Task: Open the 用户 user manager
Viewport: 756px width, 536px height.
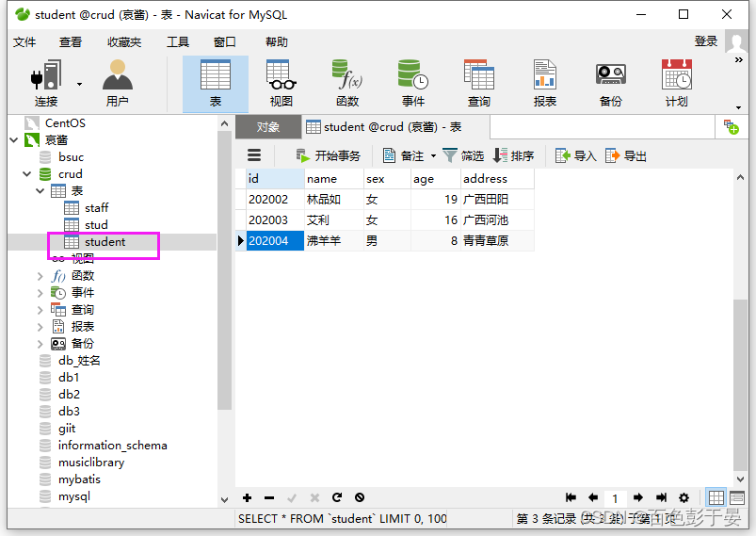Action: pos(117,84)
